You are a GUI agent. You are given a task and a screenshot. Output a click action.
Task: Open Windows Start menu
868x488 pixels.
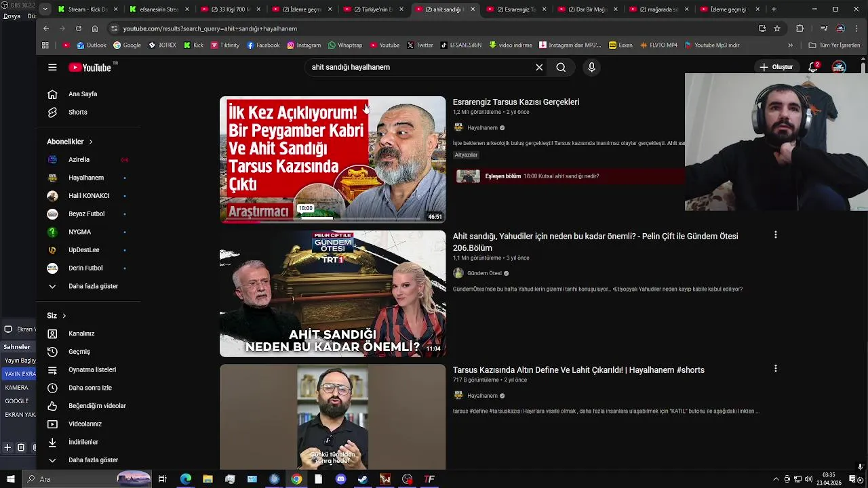pos(11,479)
